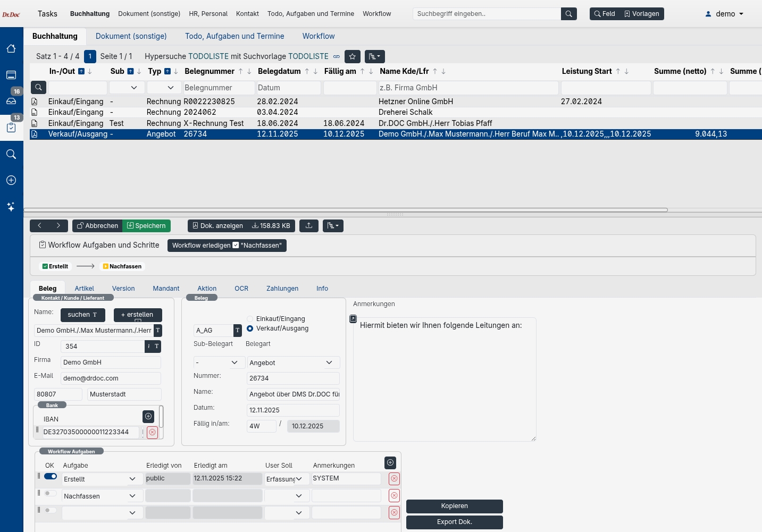This screenshot has height=532, width=762.
Task: Sort the In-/Out column with its blue arrow
Action: [x=81, y=71]
